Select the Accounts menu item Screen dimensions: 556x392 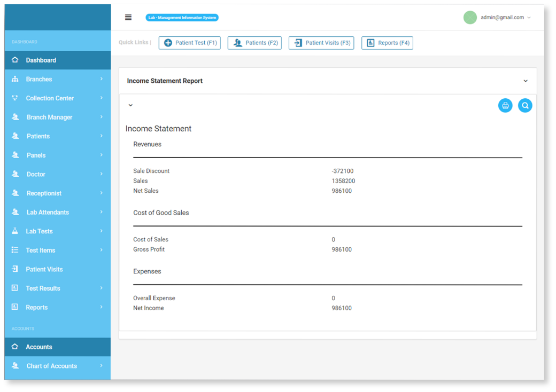pos(57,347)
